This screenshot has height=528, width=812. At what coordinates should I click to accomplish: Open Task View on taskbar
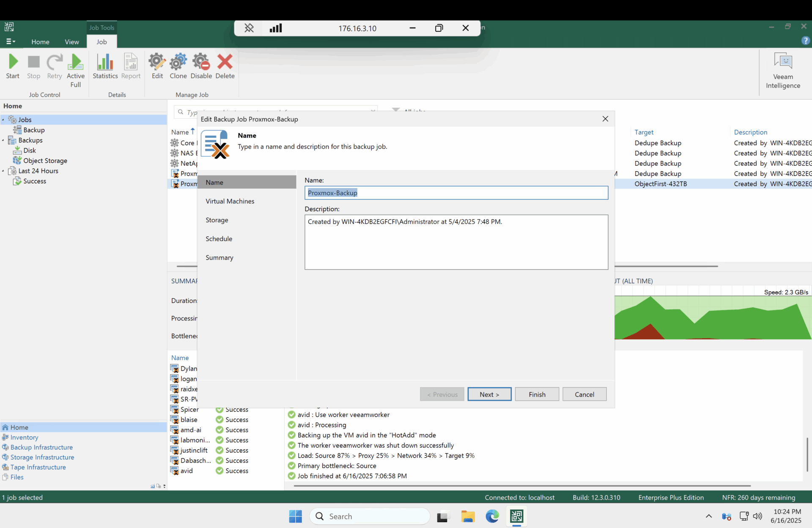443,516
